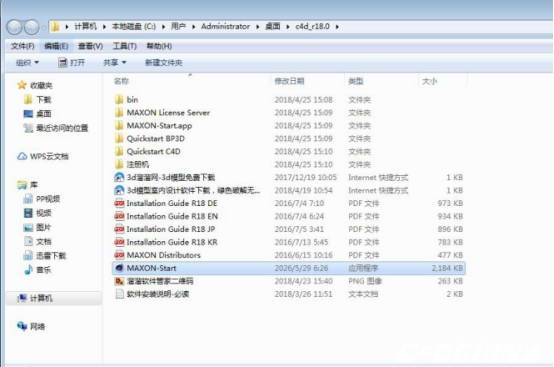Click the 2,184 KB size of MAXON-Start
The height and width of the screenshot is (367, 554).
[447, 268]
